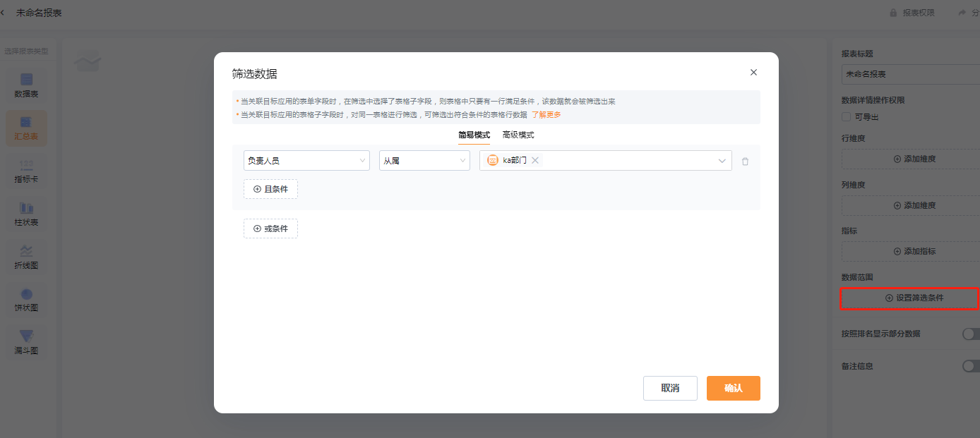The width and height of the screenshot is (980, 438).
Task: Open the 了解更多 link
Action: [x=546, y=114]
